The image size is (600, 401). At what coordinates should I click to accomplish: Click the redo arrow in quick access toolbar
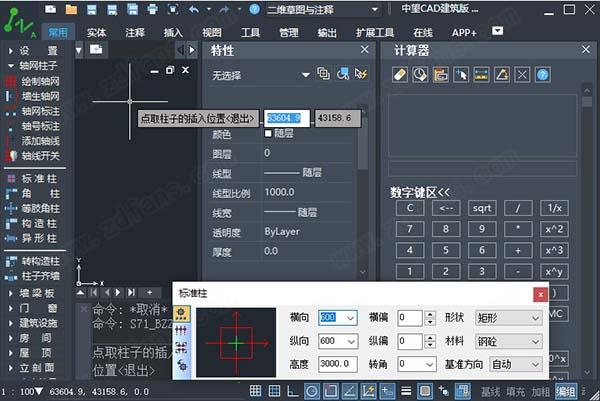click(225, 9)
